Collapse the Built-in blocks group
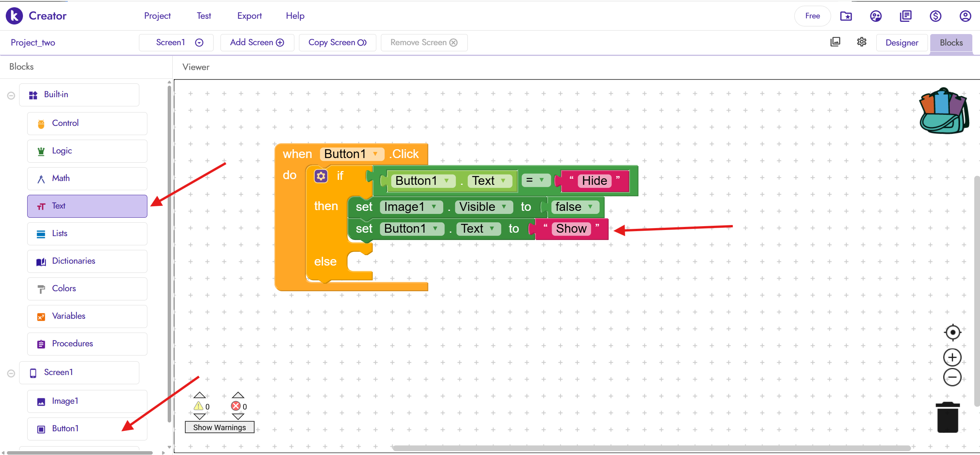Viewport: 980px width, 455px height. pyautogui.click(x=11, y=95)
